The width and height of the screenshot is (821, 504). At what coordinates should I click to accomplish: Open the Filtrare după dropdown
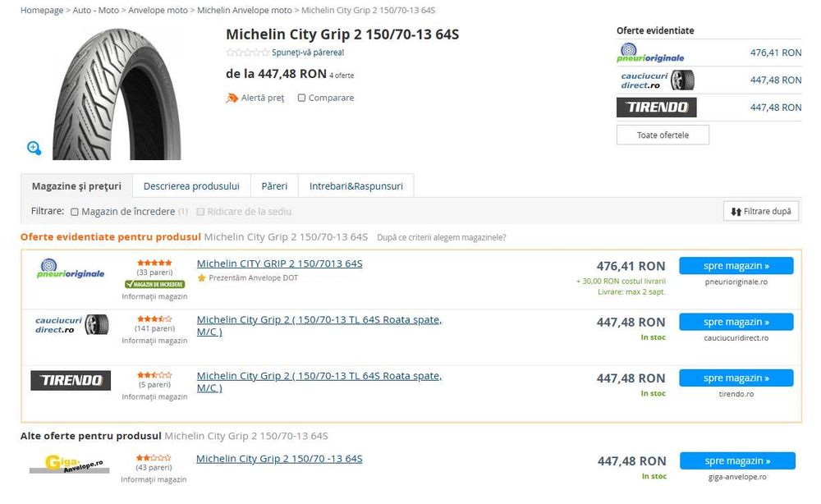[x=761, y=211]
